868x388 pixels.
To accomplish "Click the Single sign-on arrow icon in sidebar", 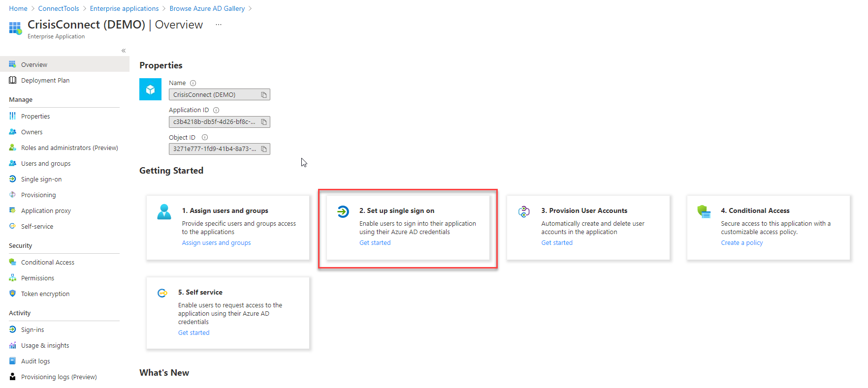I will [12, 179].
